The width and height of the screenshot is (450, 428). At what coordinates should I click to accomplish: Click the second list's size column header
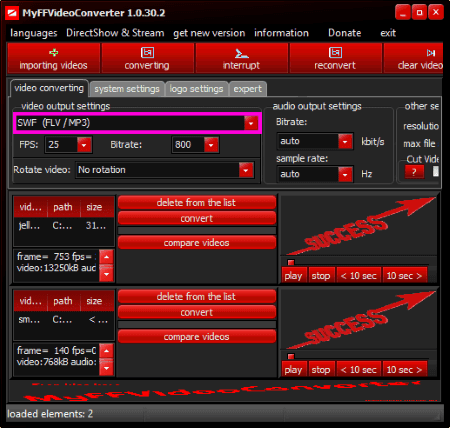[97, 301]
